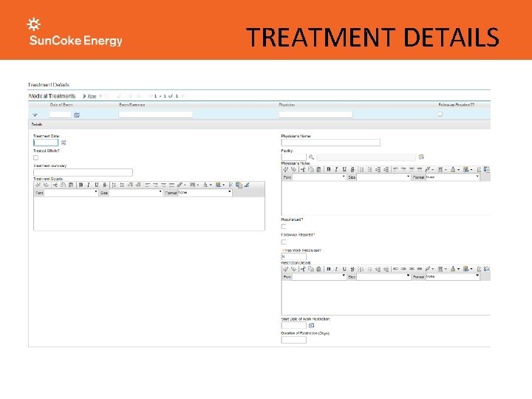The width and height of the screenshot is (532, 399).
Task: Tick the Hospitalized checkbox
Action: (x=284, y=226)
